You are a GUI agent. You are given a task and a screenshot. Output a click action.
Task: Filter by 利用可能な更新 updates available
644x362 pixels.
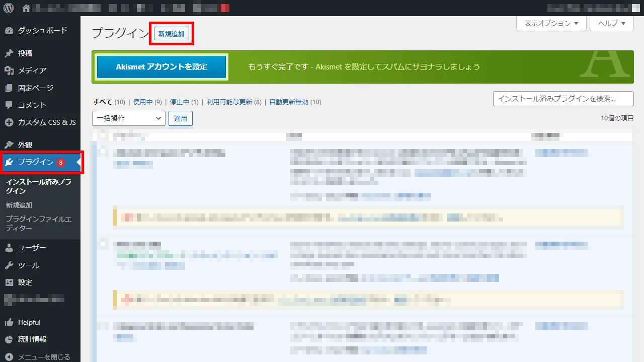[229, 102]
